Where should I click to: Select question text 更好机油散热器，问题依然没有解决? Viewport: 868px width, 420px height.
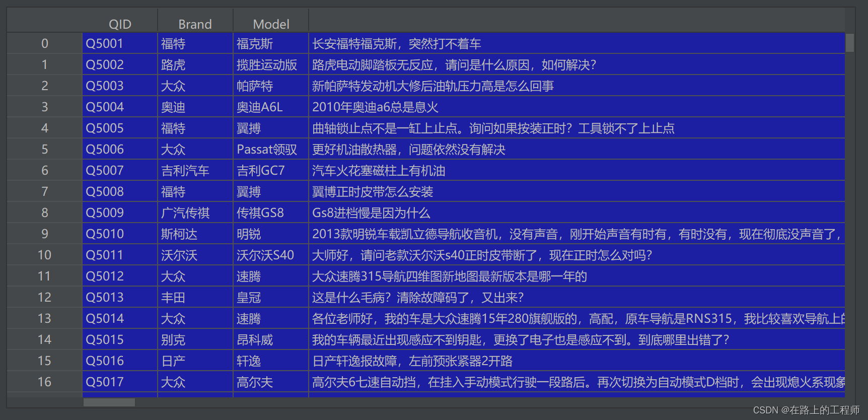pyautogui.click(x=409, y=150)
